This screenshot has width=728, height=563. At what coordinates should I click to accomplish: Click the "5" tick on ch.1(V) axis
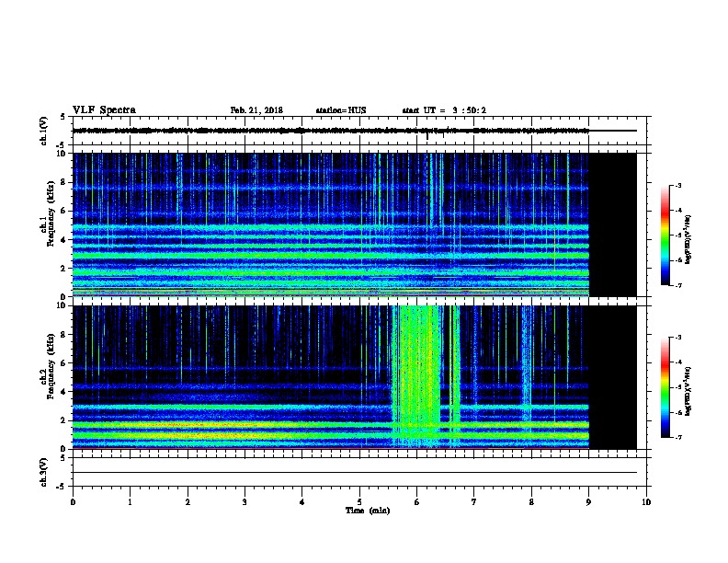63,118
